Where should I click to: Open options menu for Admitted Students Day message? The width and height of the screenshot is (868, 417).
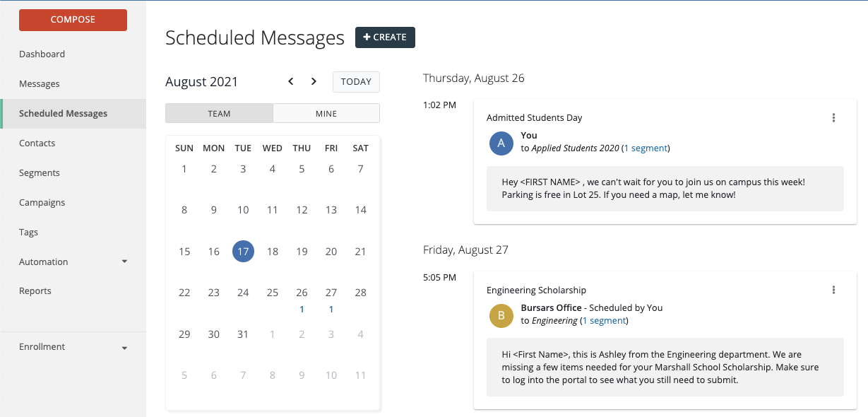coord(833,118)
